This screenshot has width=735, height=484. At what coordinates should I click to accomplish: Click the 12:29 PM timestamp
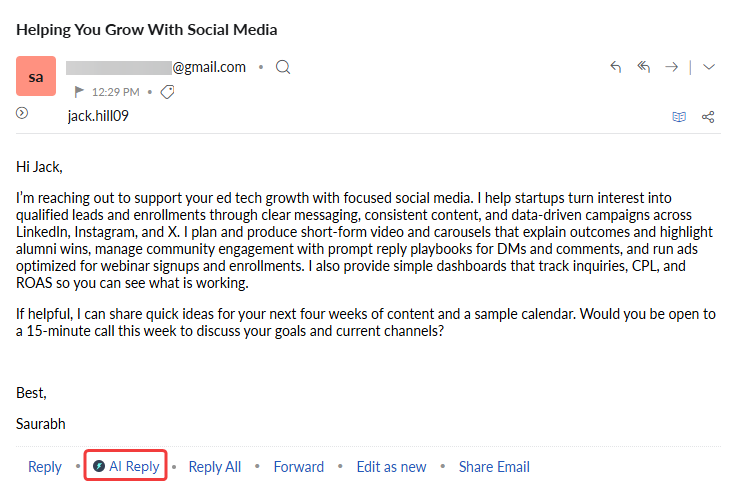point(116,92)
